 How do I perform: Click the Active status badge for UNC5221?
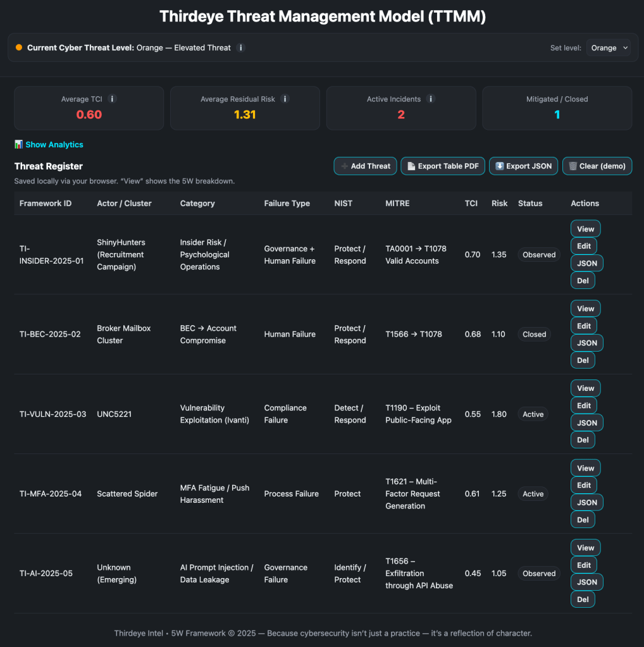(x=533, y=414)
